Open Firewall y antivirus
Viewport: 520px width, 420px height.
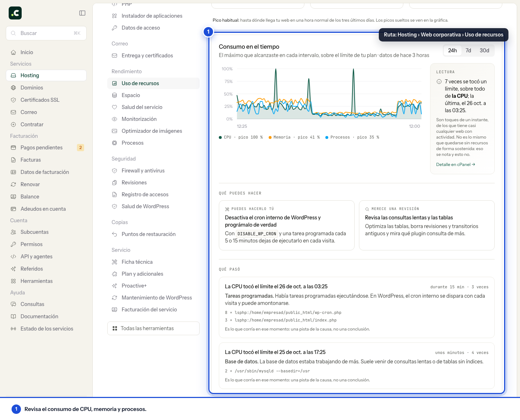click(x=153, y=171)
